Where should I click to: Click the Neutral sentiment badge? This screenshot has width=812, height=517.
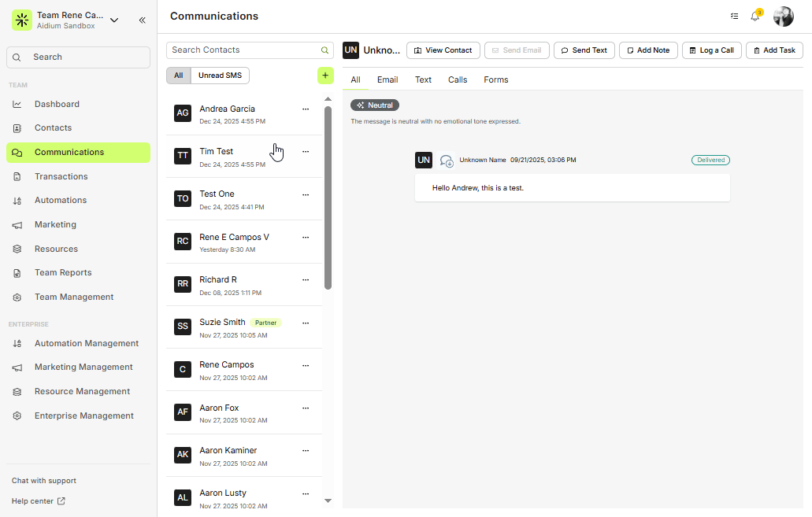(374, 105)
